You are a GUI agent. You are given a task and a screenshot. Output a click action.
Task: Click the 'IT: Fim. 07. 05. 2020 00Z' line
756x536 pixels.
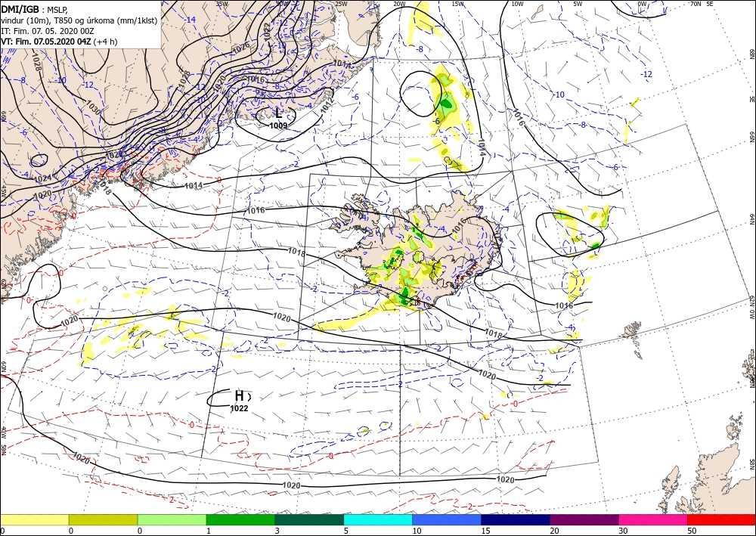47,31
